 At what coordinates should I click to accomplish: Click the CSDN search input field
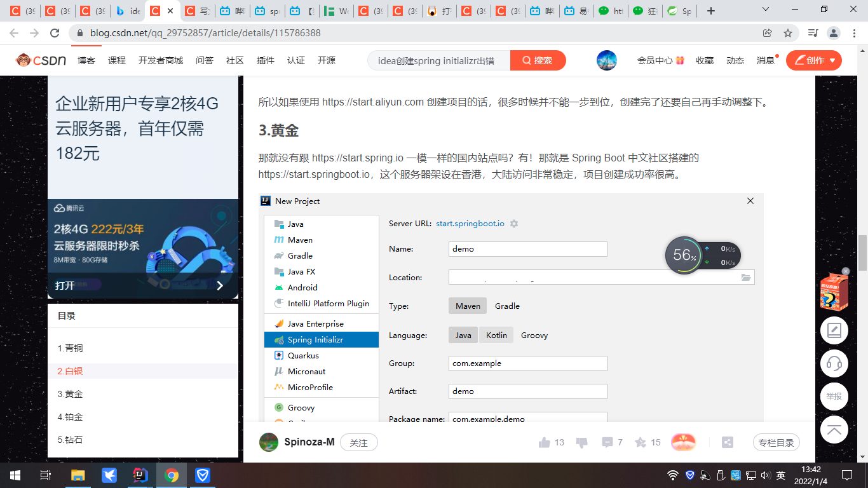point(439,60)
